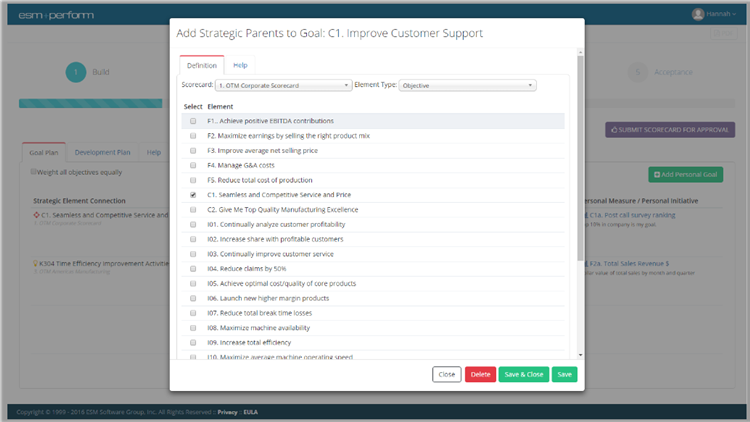
Task: Check I09 Increase total efficiency checkbox
Action: (193, 343)
